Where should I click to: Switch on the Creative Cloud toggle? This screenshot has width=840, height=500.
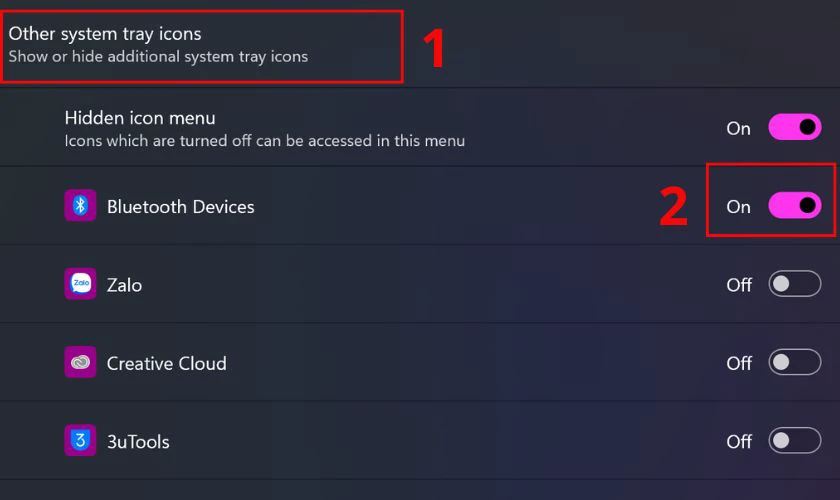[794, 362]
